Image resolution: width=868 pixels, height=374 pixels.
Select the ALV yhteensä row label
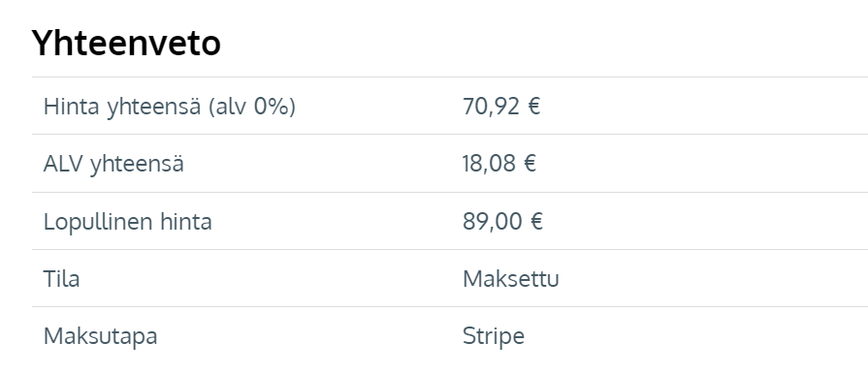point(113,164)
